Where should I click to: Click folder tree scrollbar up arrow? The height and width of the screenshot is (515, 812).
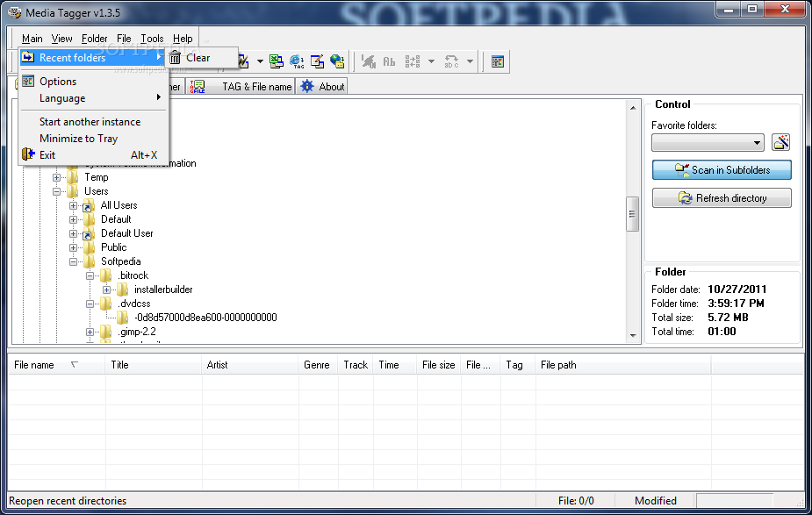[633, 108]
